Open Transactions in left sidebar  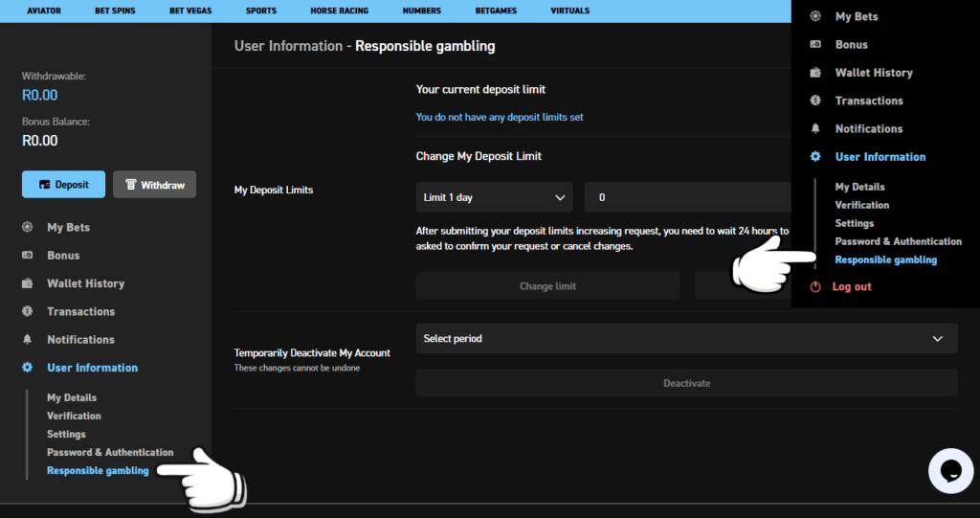pyautogui.click(x=80, y=311)
